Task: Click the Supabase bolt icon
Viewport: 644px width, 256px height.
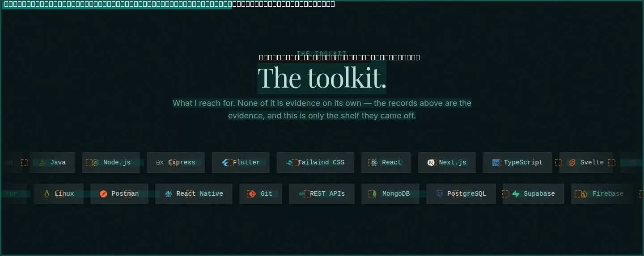Action: (x=516, y=194)
